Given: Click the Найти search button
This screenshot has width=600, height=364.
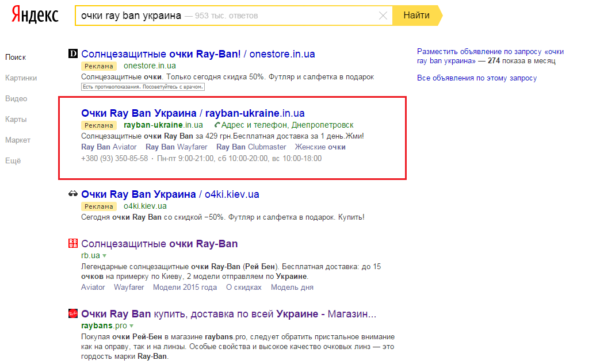Looking at the screenshot, I should (417, 16).
